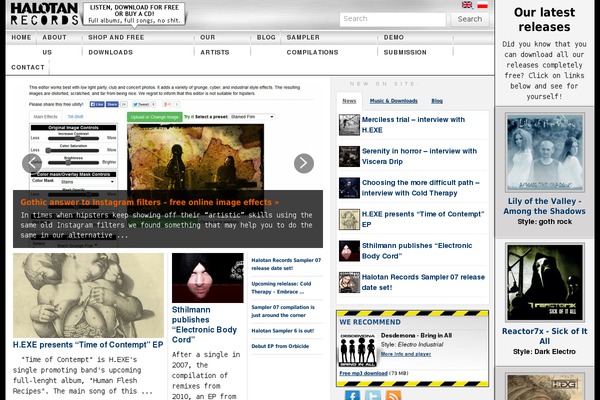Switch to the Blog tab in sidebar
600x400 pixels.
[437, 101]
